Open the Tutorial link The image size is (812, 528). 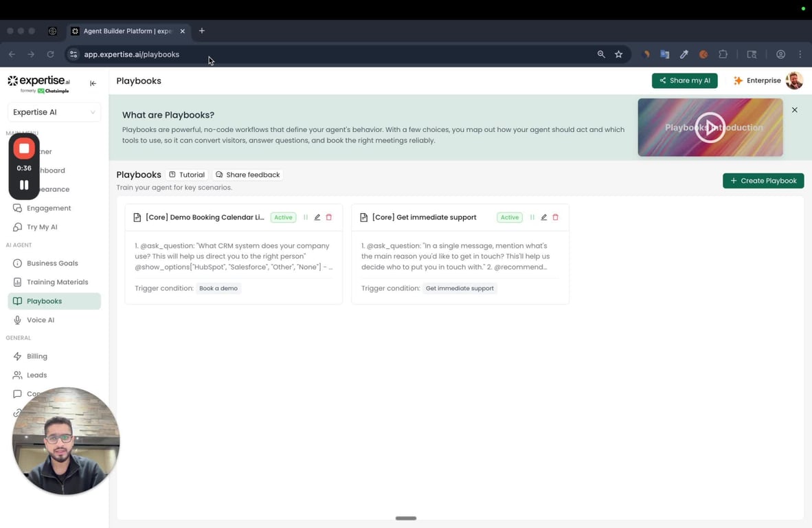point(187,175)
